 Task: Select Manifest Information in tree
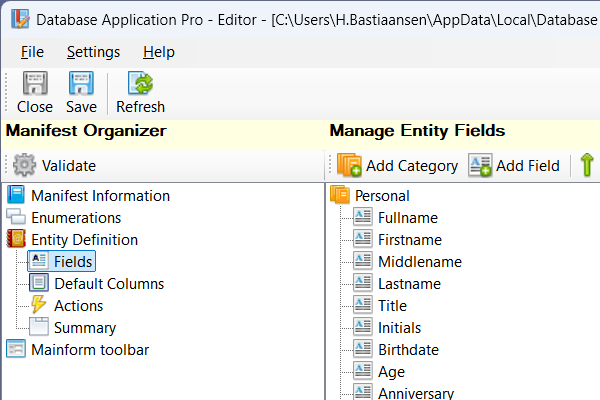[100, 196]
